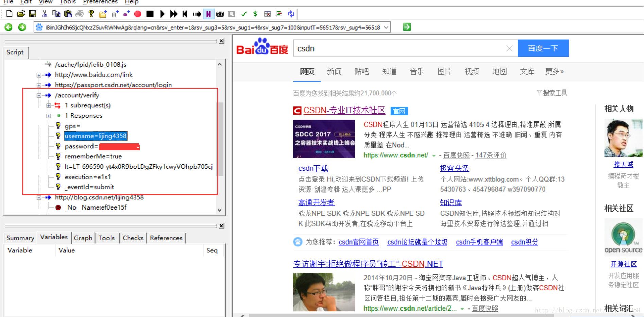Print using the printer icon
The image size is (644, 317).
pos(80,14)
